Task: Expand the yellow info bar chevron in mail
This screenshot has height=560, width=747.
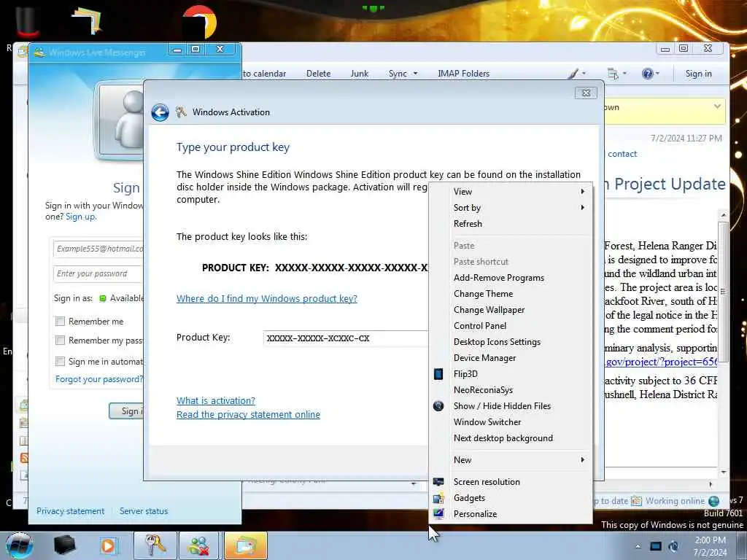Action: 717,106
